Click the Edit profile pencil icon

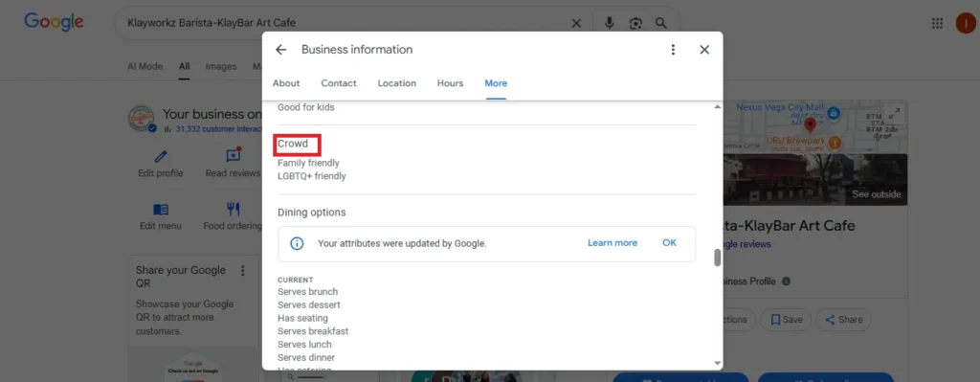coord(161,156)
